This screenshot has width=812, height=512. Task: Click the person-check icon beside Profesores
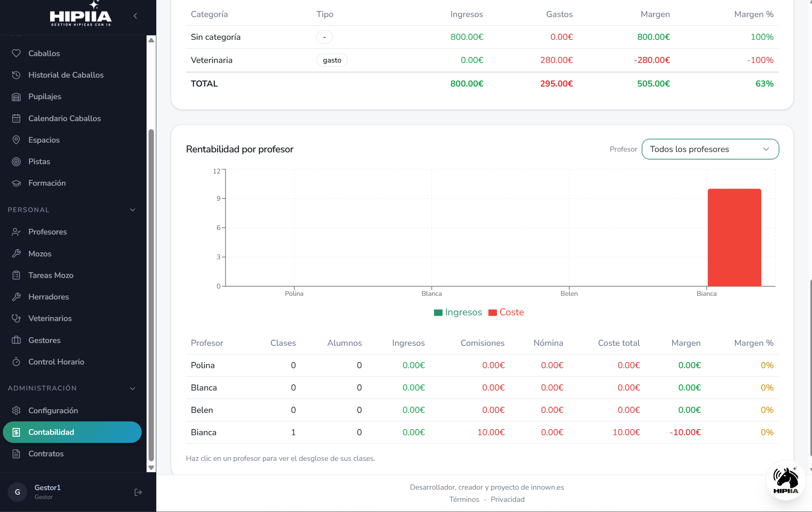point(16,232)
